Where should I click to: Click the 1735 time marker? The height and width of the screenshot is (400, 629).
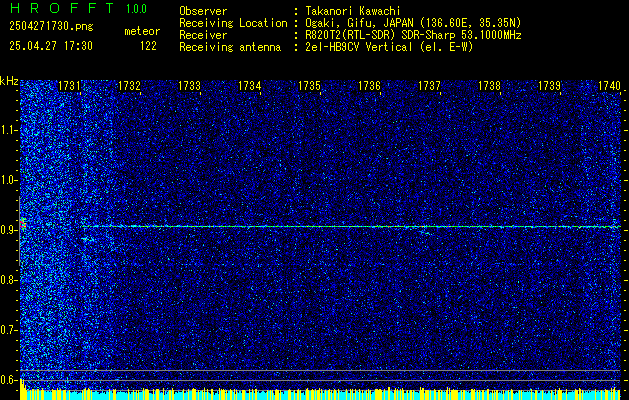click(309, 85)
